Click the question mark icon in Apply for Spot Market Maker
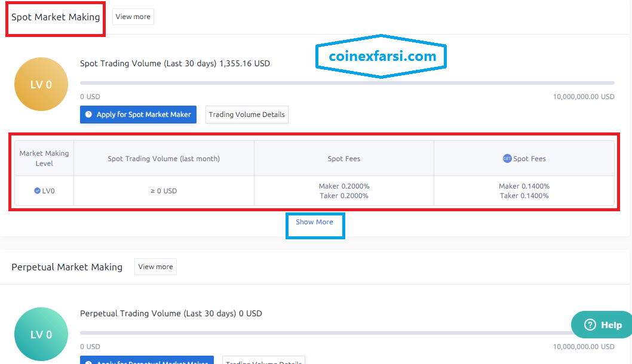Viewport: 632px width, 364px height. pos(88,115)
